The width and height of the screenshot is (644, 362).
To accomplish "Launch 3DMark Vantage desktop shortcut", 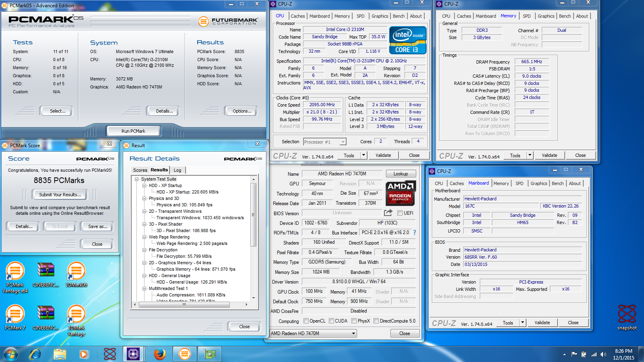I will click(76, 320).
